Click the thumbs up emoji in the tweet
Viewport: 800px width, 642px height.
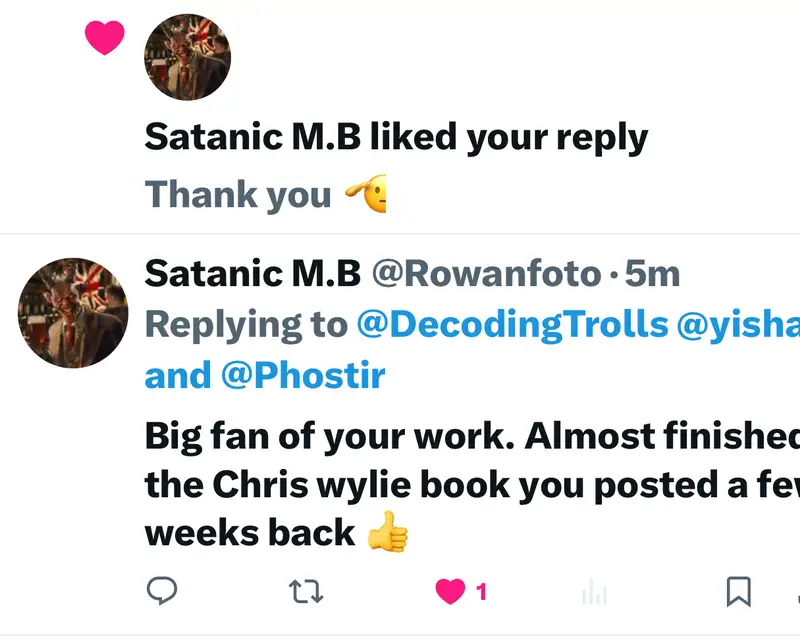click(x=389, y=533)
